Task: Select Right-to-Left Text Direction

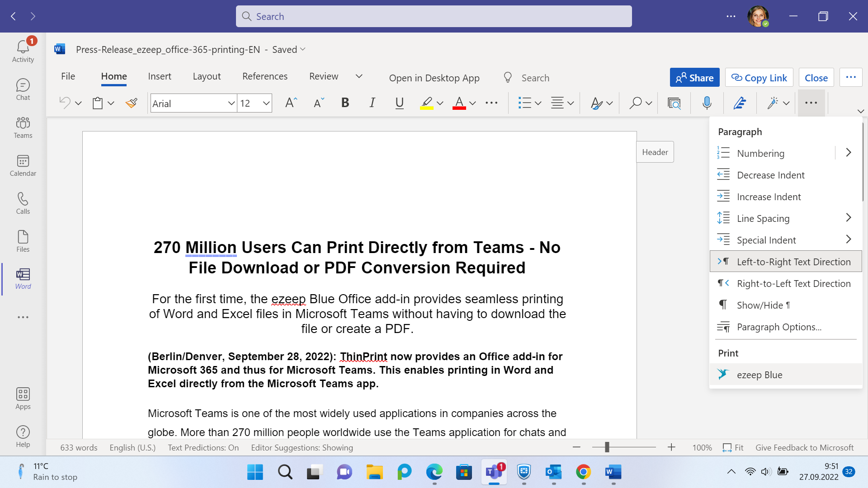Action: 786,283
